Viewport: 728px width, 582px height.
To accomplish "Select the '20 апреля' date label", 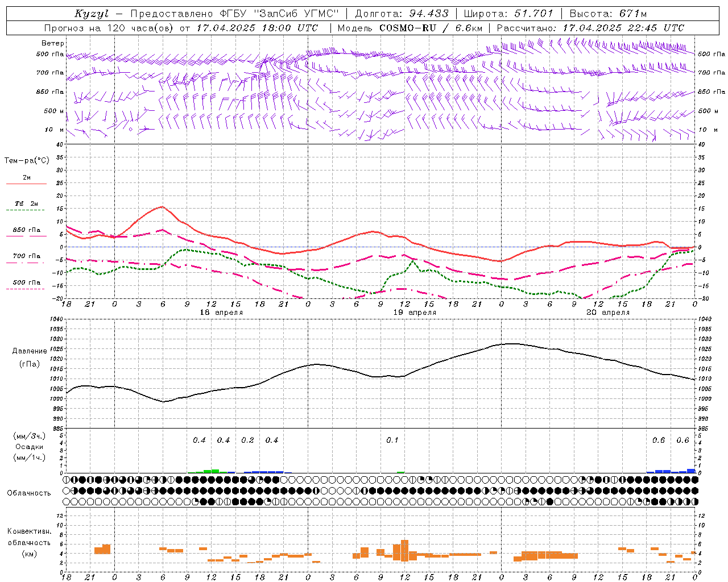I will coord(608,313).
